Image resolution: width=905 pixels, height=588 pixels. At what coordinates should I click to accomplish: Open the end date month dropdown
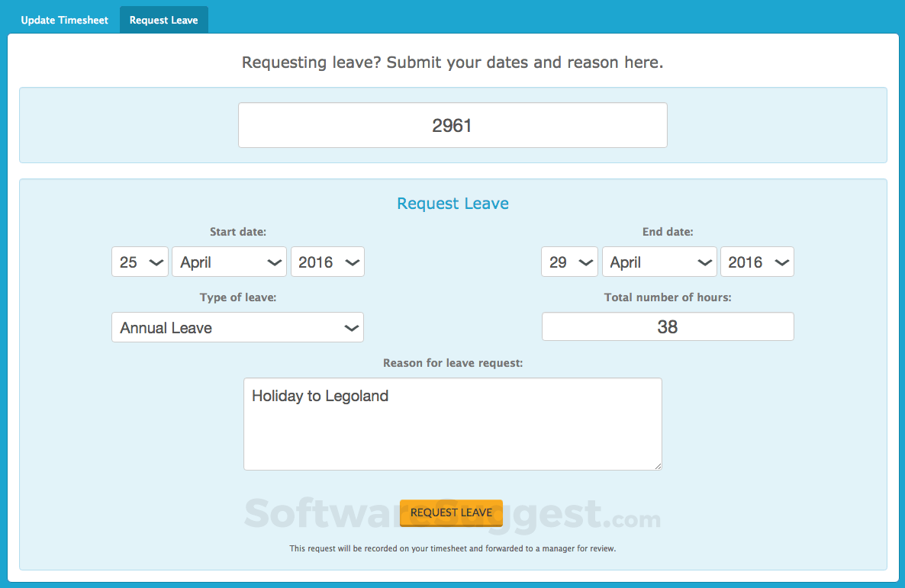point(659,262)
